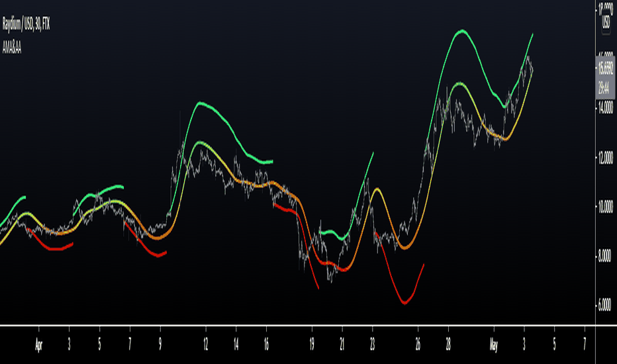Click the 3 date label right after May

tap(524, 344)
